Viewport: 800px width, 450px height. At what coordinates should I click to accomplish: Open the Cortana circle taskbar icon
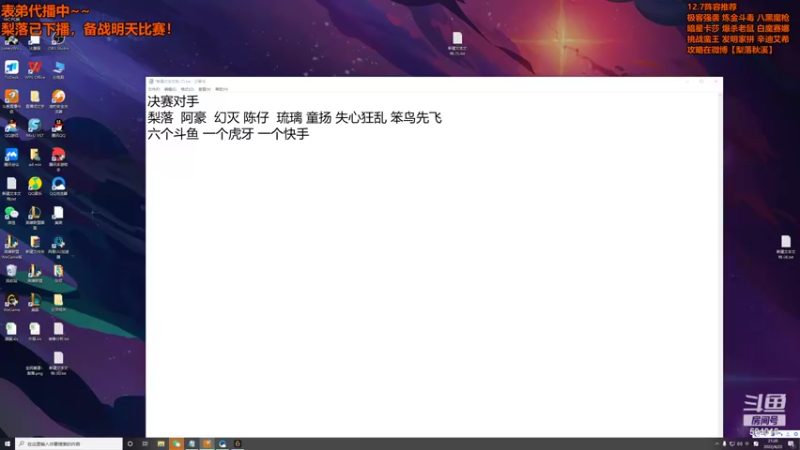click(x=130, y=444)
